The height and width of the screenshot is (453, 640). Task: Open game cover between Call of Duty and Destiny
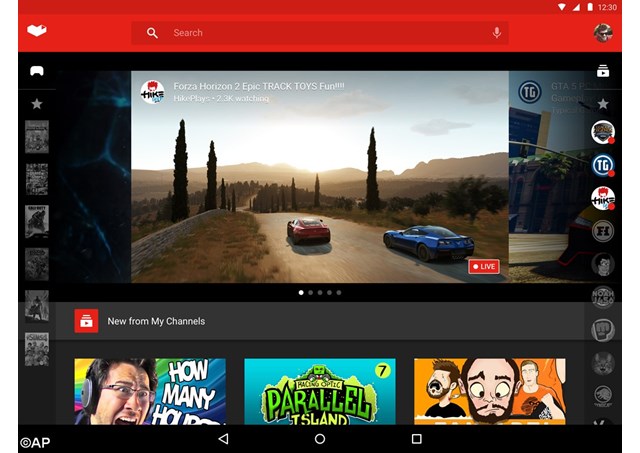[37, 264]
